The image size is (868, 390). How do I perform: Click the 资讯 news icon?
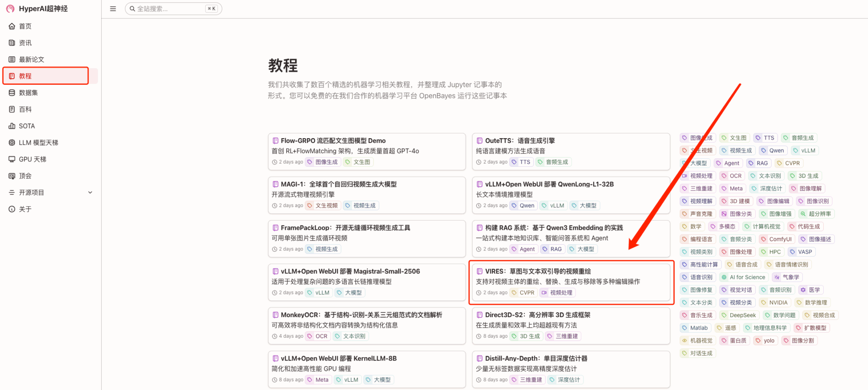click(12, 43)
